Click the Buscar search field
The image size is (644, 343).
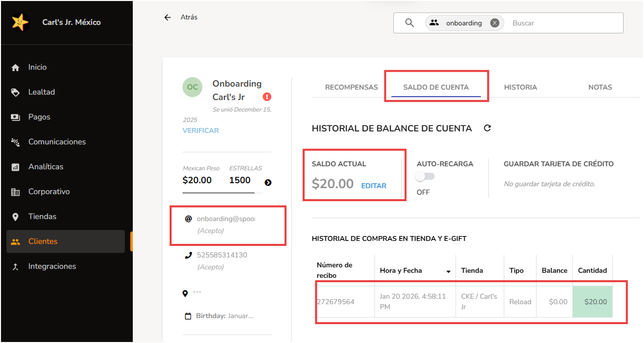pyautogui.click(x=565, y=23)
